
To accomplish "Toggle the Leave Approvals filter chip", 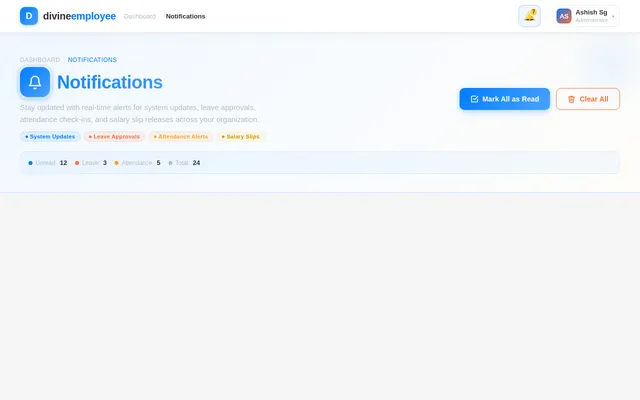I will click(x=114, y=137).
